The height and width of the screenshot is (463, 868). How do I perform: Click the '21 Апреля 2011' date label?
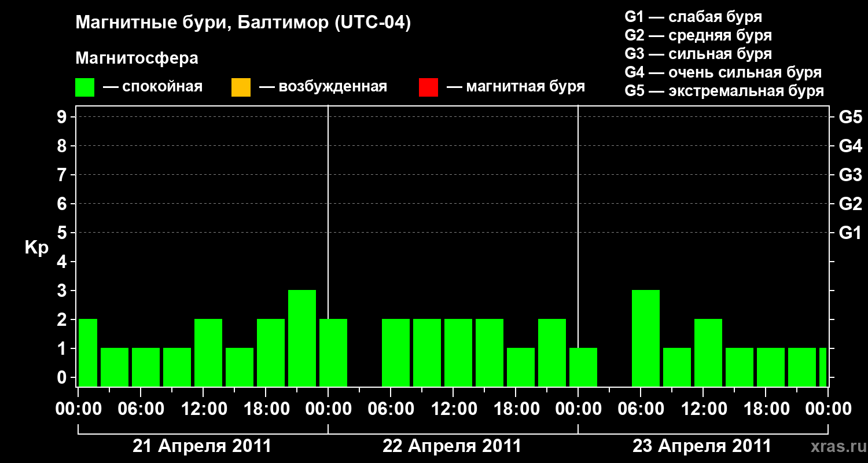[x=202, y=446]
